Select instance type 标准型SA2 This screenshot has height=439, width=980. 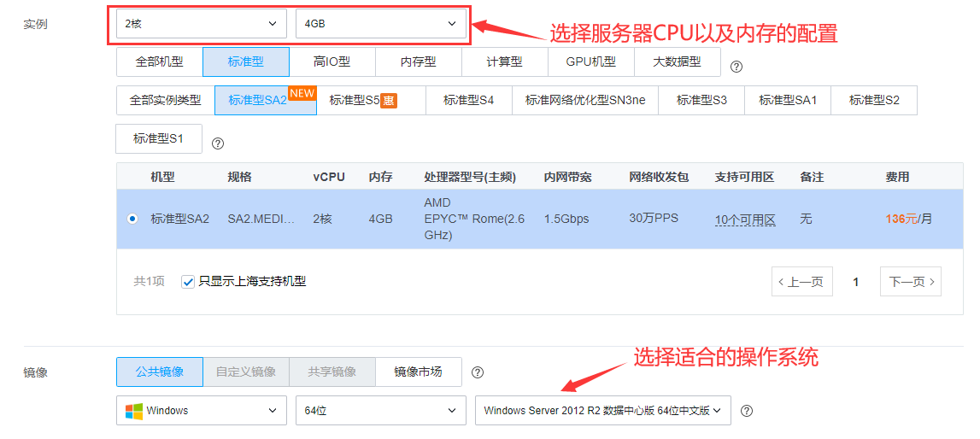pyautogui.click(x=265, y=100)
